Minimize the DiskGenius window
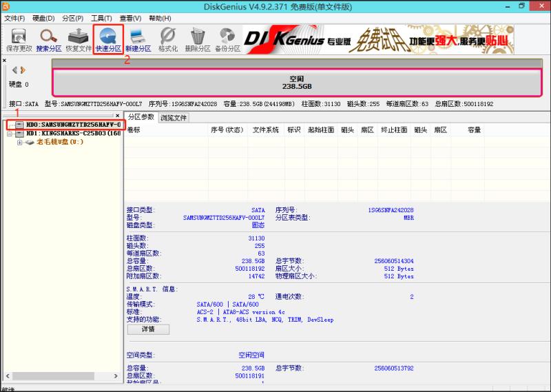This screenshot has width=551, height=392. click(508, 7)
